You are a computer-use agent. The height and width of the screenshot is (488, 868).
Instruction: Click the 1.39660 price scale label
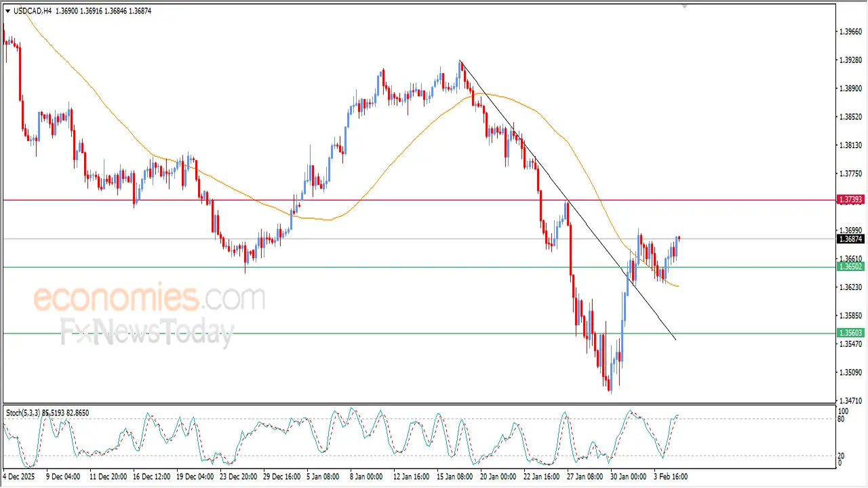tap(850, 32)
